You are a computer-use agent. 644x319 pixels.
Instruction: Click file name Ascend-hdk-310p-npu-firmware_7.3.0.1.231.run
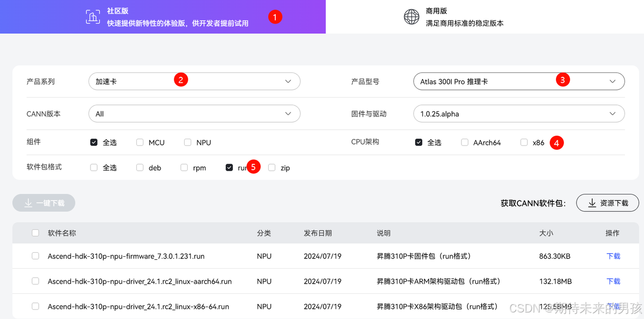(126, 256)
